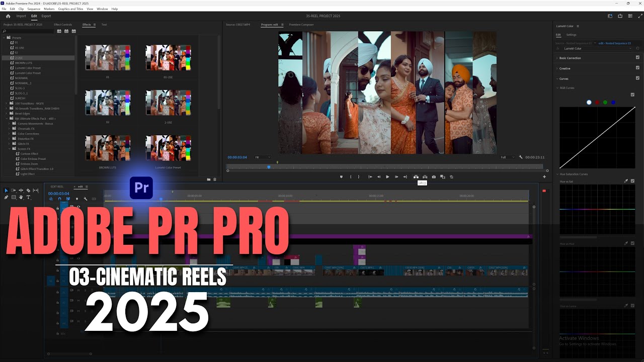Open the Sequence menu

34,9
